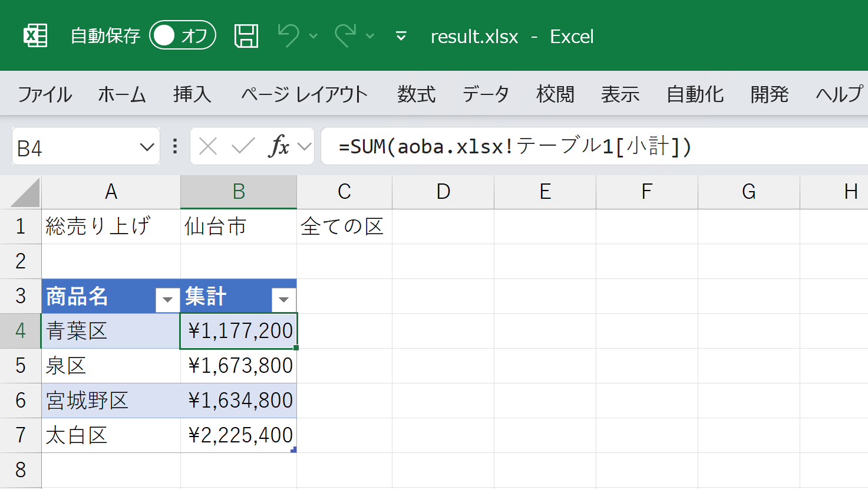Expand dropdown arrow next to fx
Screen dimensions: 868x489
pos(305,146)
